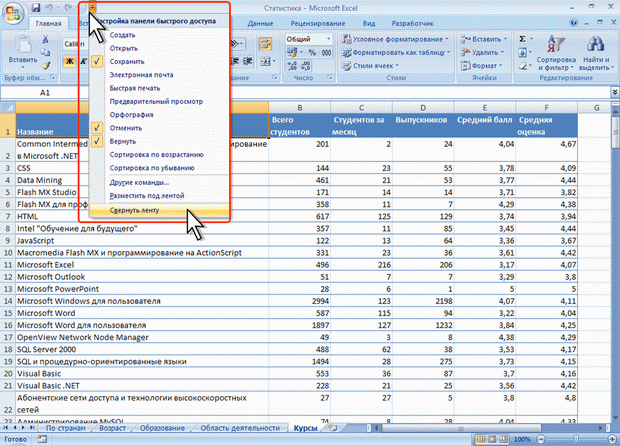Click zoom out minus button
The height and width of the screenshot is (446, 620).
541,439
